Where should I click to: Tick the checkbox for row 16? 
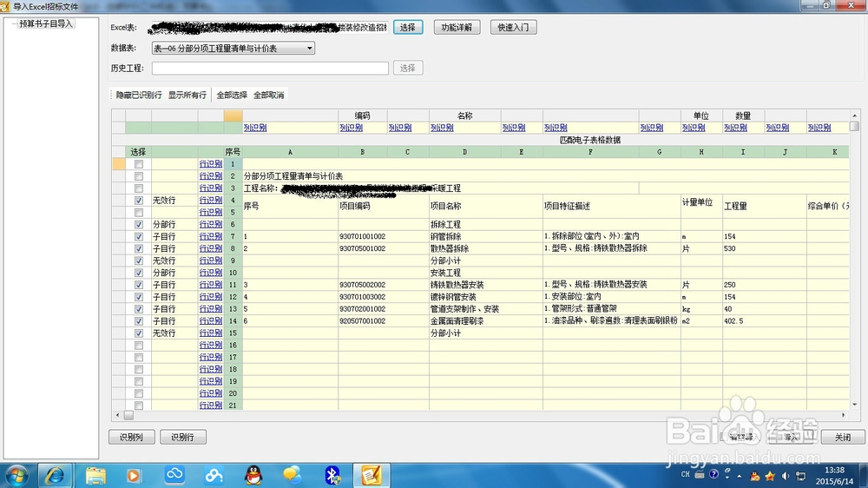[138, 345]
